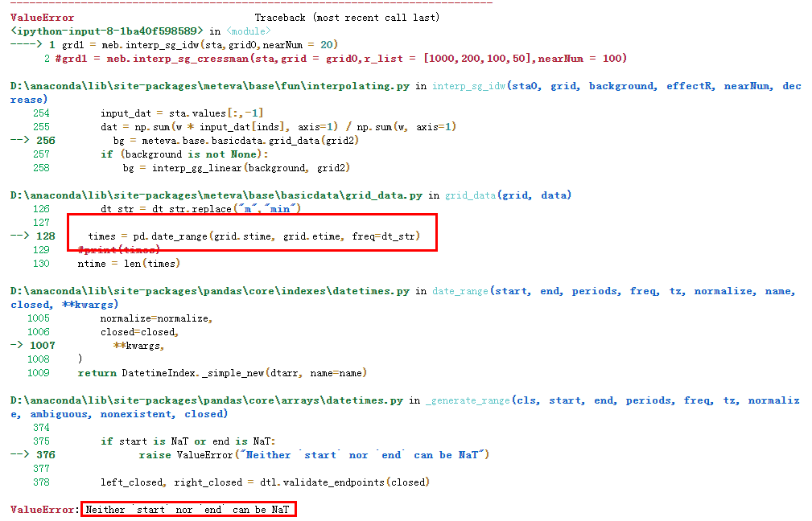
Task: Select the red-boxed pd.date_range code line
Action: pyautogui.click(x=258, y=236)
